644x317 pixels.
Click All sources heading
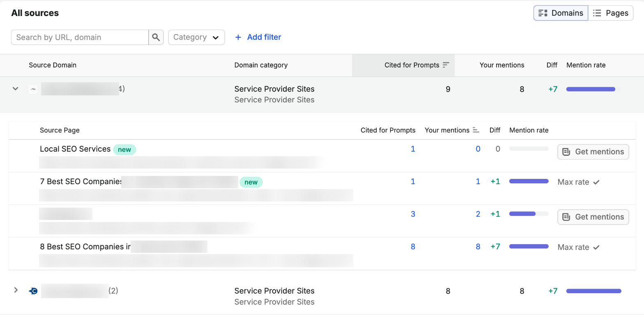pyautogui.click(x=35, y=13)
